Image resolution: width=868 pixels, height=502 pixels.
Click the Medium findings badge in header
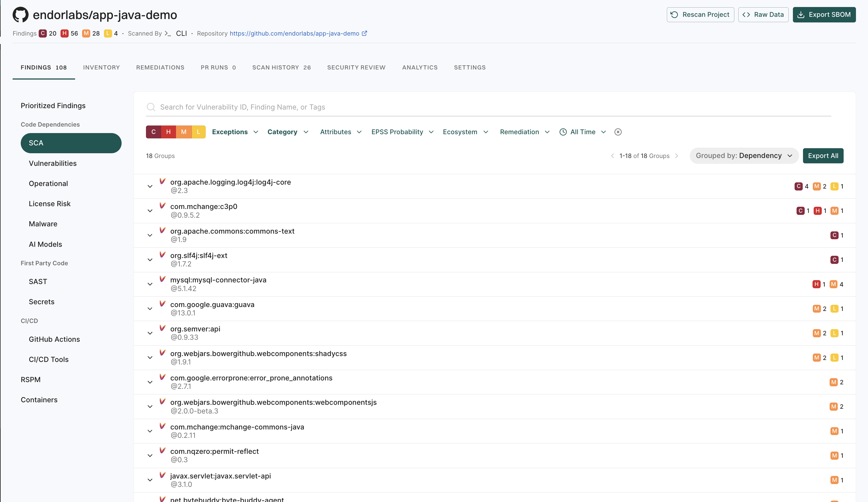click(x=86, y=33)
